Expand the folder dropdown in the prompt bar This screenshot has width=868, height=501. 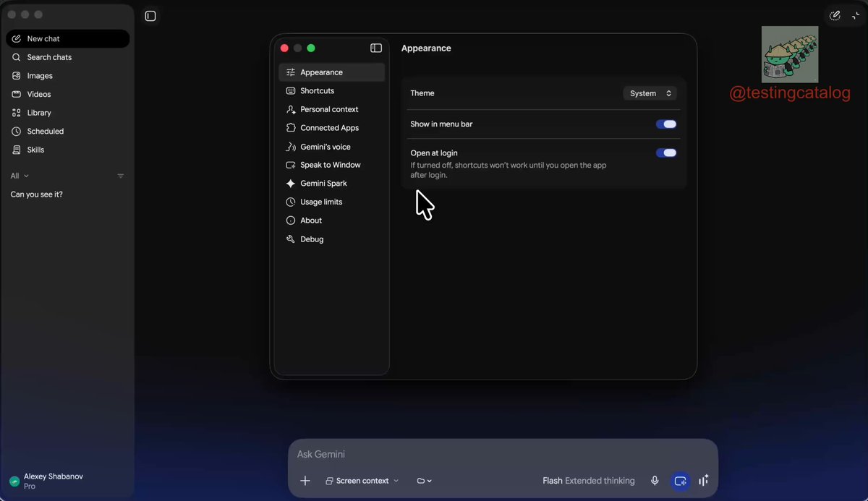click(425, 481)
